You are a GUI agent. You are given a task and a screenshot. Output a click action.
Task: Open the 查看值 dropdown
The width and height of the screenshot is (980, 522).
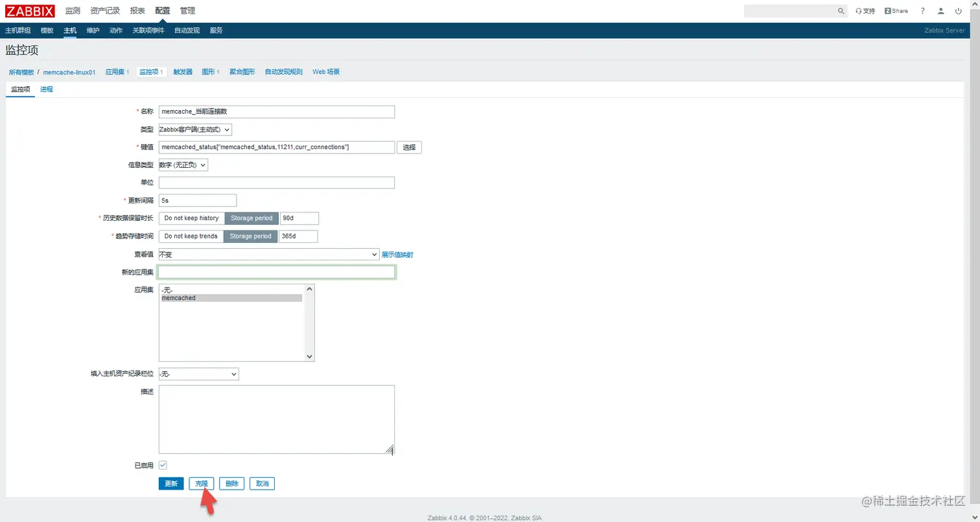(x=269, y=255)
